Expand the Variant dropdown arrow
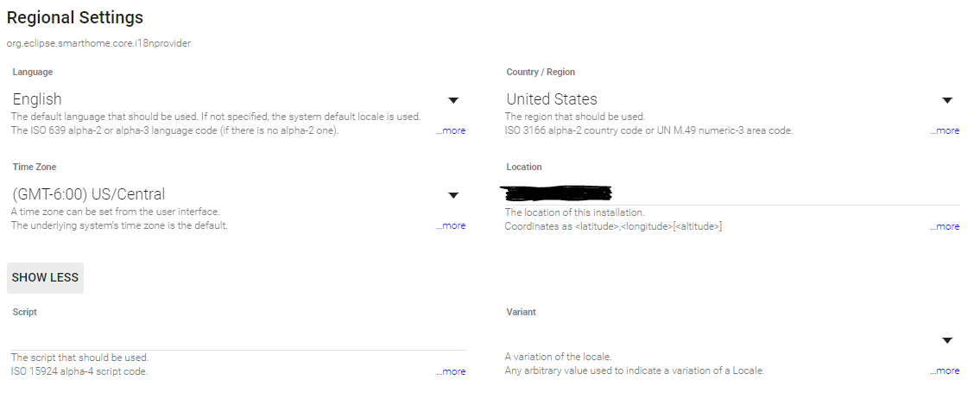 tap(947, 340)
